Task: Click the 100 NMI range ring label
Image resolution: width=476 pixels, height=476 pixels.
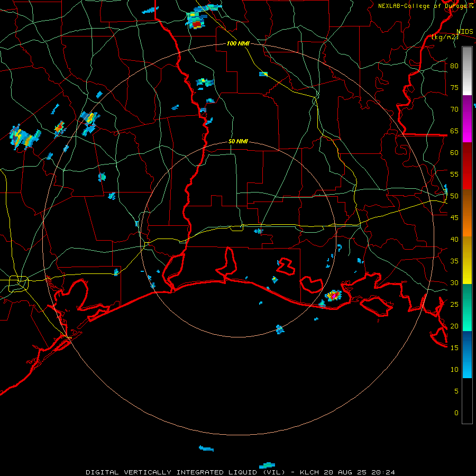Action: (238, 43)
